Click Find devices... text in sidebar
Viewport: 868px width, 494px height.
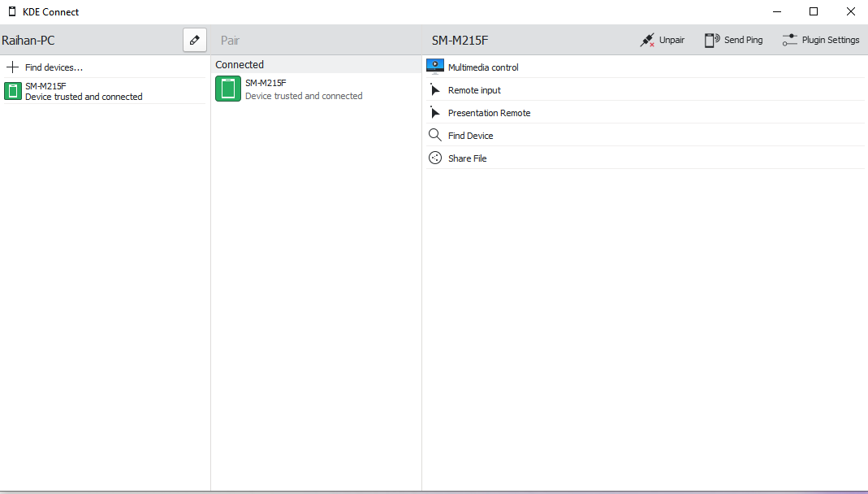[54, 67]
